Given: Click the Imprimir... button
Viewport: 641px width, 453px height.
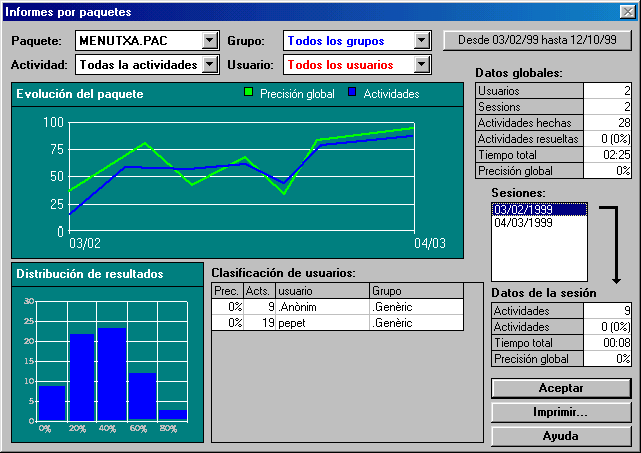Looking at the screenshot, I should (561, 412).
